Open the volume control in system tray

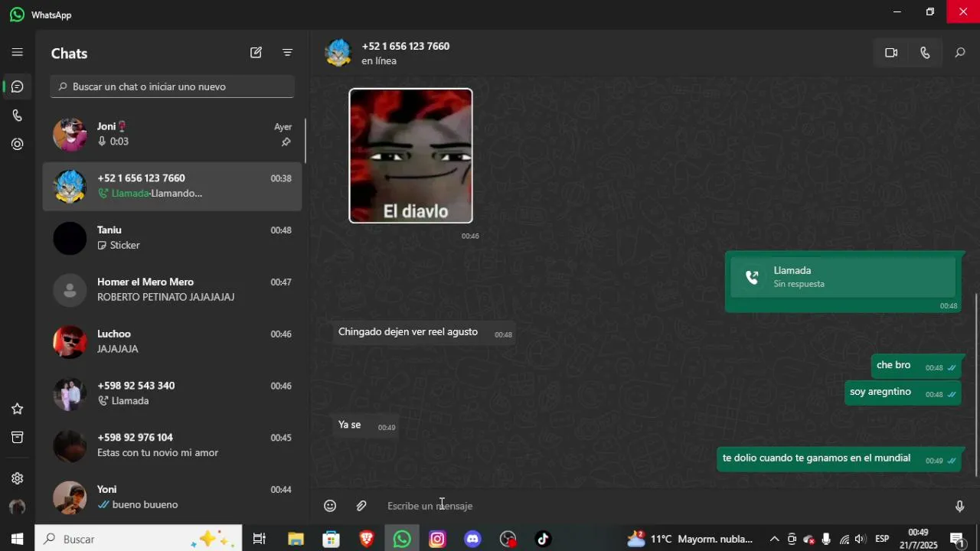[x=860, y=539]
